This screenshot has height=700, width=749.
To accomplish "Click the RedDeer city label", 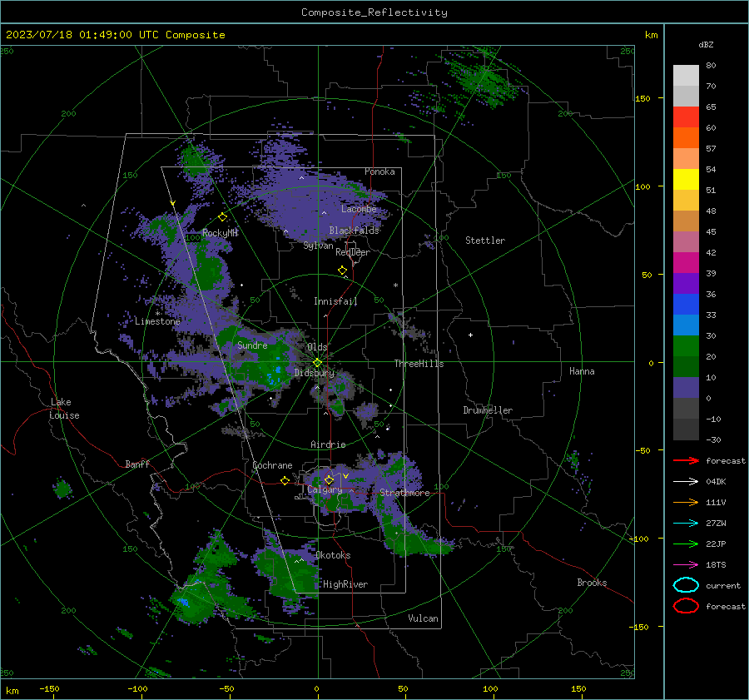I will click(x=353, y=252).
